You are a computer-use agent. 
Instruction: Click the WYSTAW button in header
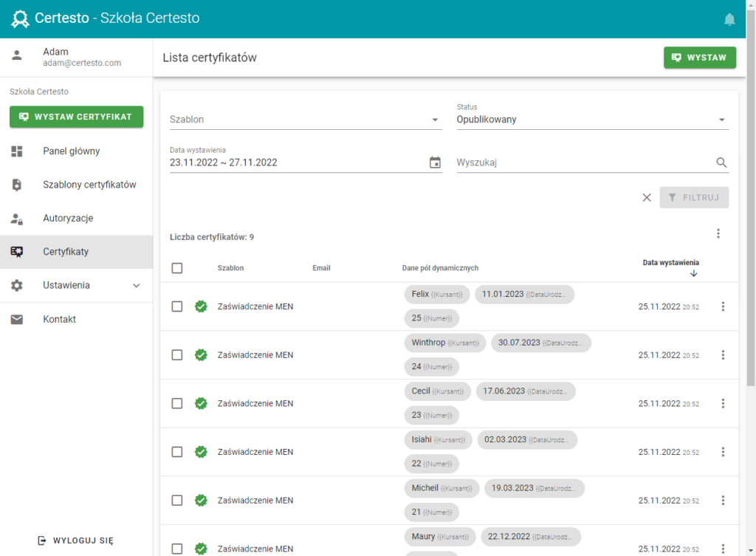pyautogui.click(x=700, y=58)
